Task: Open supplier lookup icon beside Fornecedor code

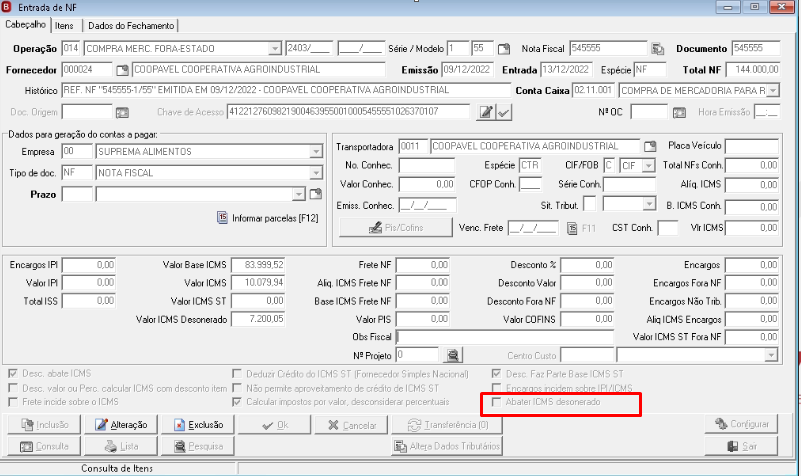Action: point(122,70)
